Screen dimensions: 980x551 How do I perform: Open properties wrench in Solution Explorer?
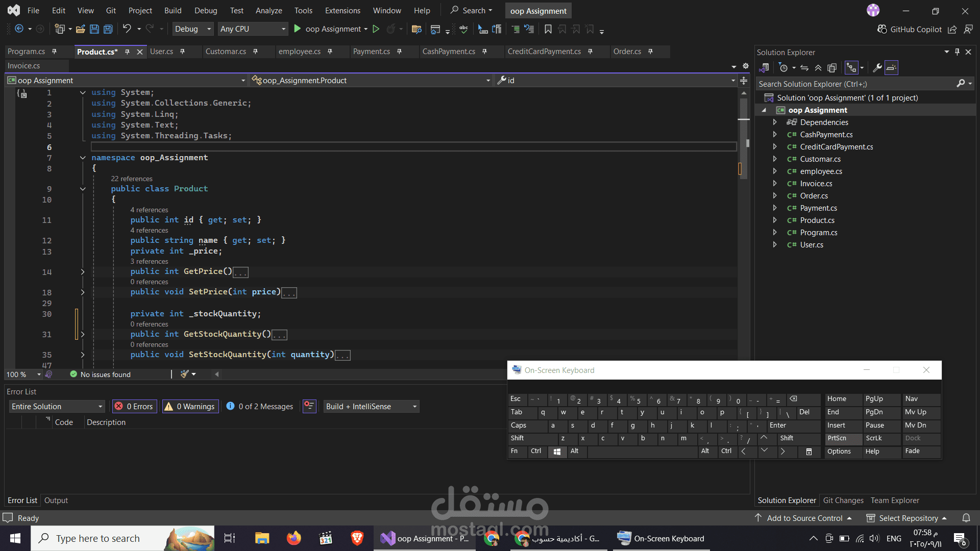tap(877, 68)
